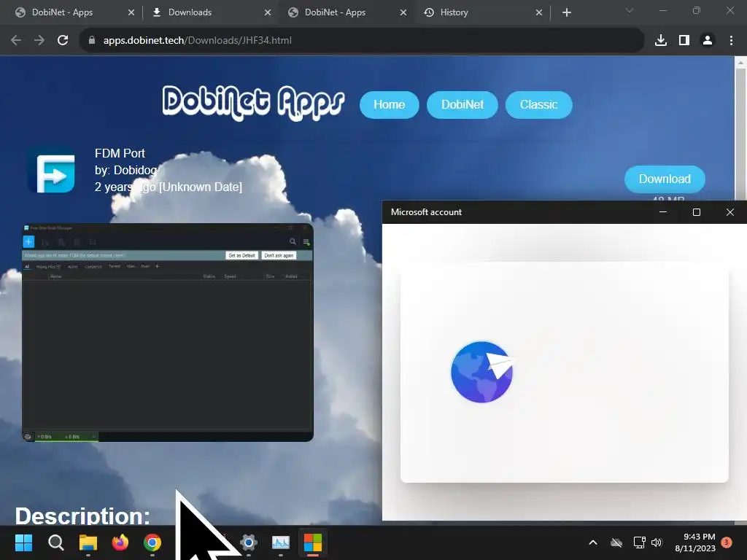Click the browser forward arrow
The height and width of the screenshot is (560, 747).
[39, 41]
